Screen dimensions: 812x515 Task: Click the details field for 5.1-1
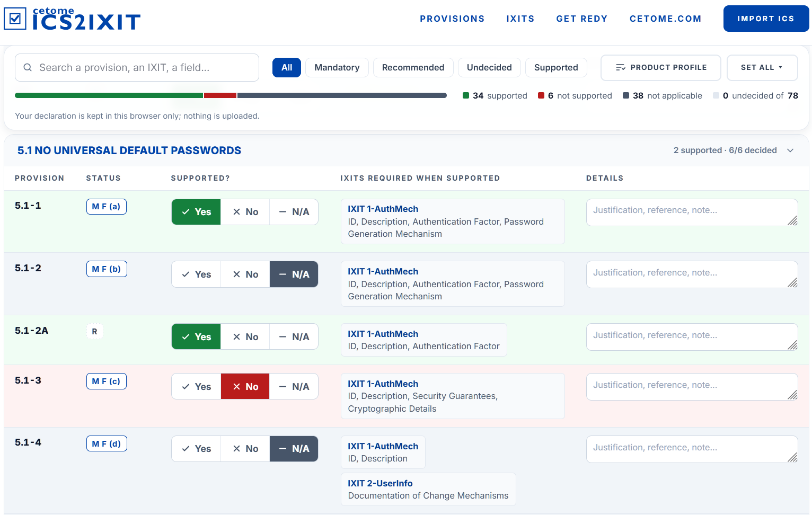(x=692, y=212)
